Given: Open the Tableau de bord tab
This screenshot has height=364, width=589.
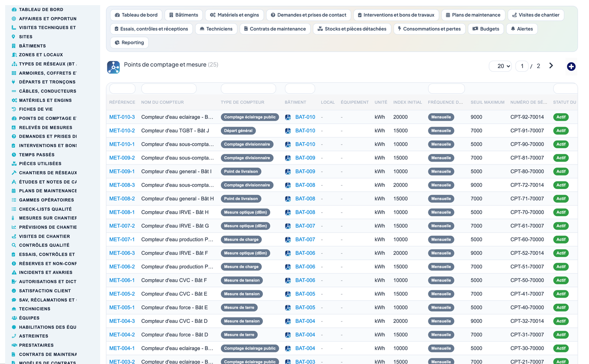Looking at the screenshot, I should 136,15.
